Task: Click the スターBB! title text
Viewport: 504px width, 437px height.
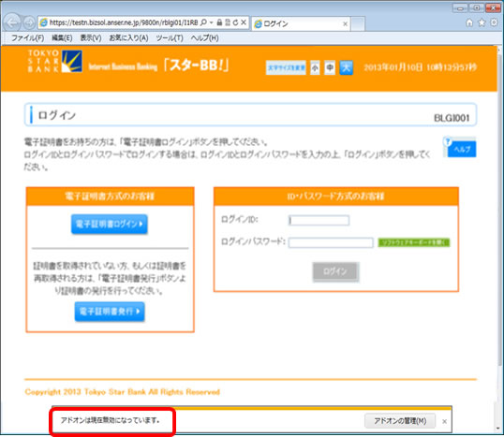Action: pos(196,66)
